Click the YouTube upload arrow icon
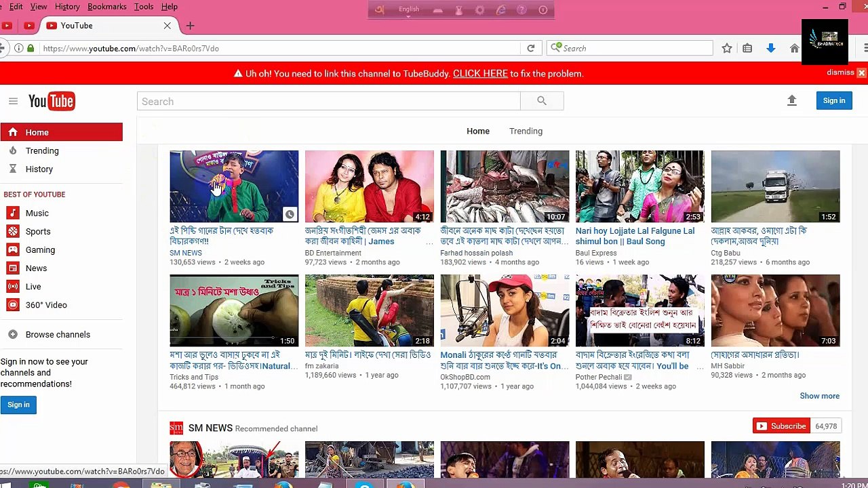Screen dimensions: 868x488 [791, 100]
